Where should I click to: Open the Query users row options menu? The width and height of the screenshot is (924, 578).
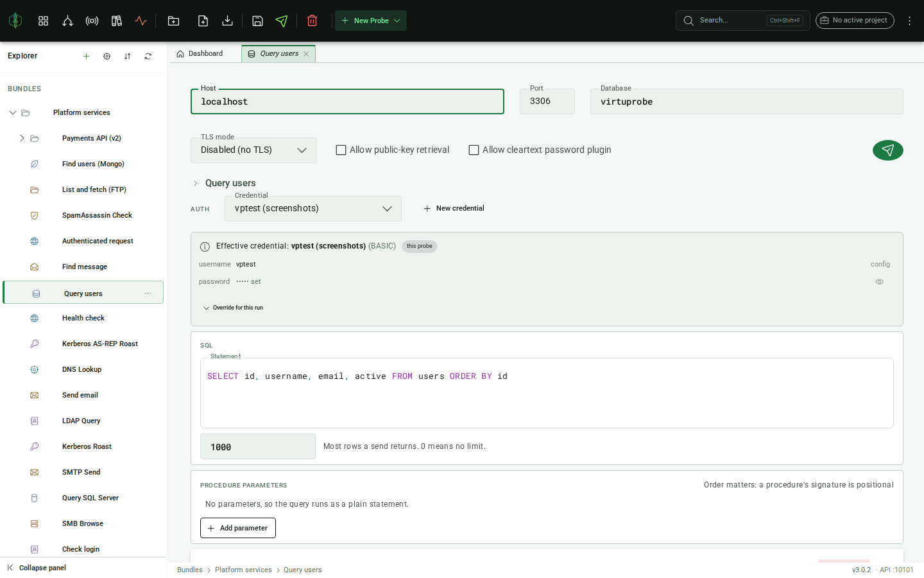pos(148,293)
